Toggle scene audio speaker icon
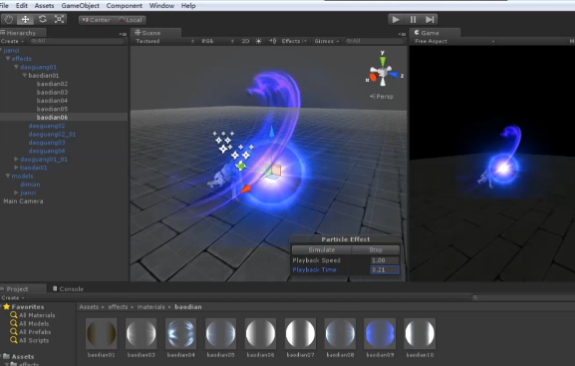Image resolution: width=575 pixels, height=366 pixels. click(272, 41)
